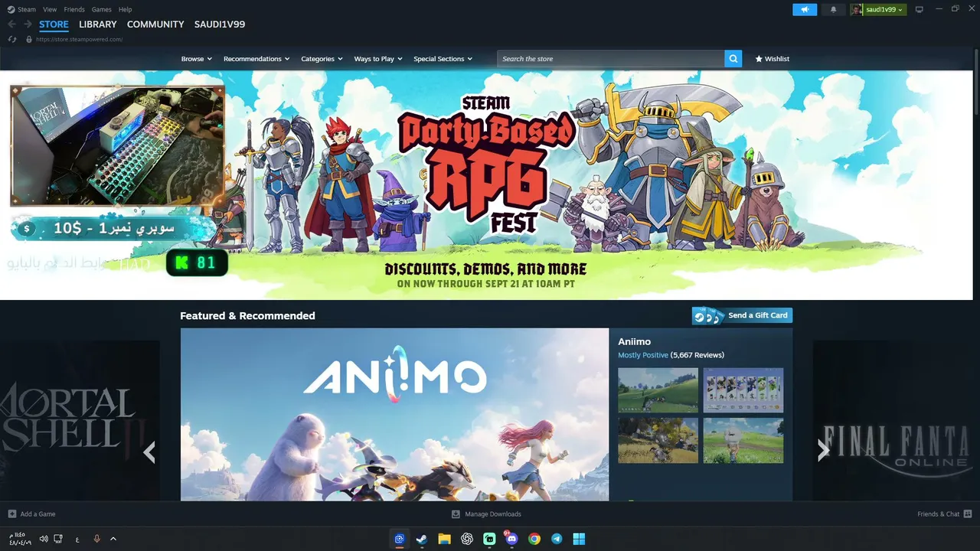Click the Mostly Positive reviews link

643,355
